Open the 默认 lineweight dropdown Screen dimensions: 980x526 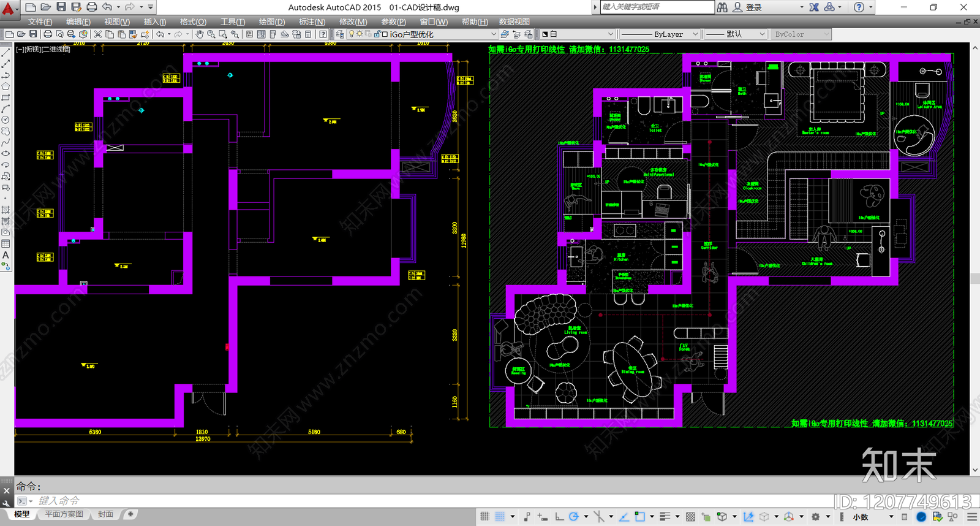point(736,34)
